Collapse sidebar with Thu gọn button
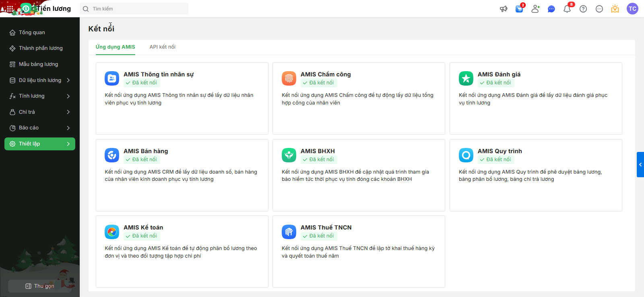This screenshot has height=297, width=644. point(40,286)
